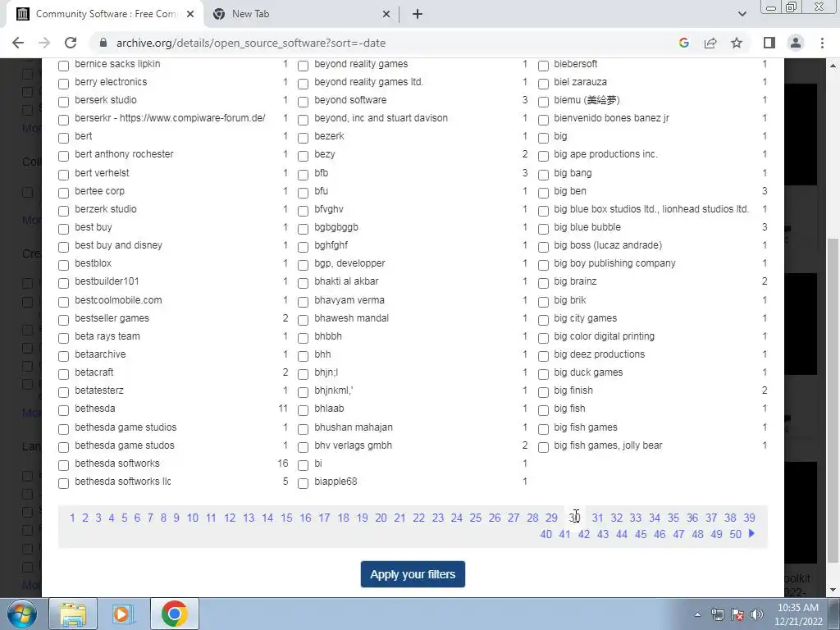This screenshot has width=840, height=630.
Task: Go to page 15
Action: [286, 518]
